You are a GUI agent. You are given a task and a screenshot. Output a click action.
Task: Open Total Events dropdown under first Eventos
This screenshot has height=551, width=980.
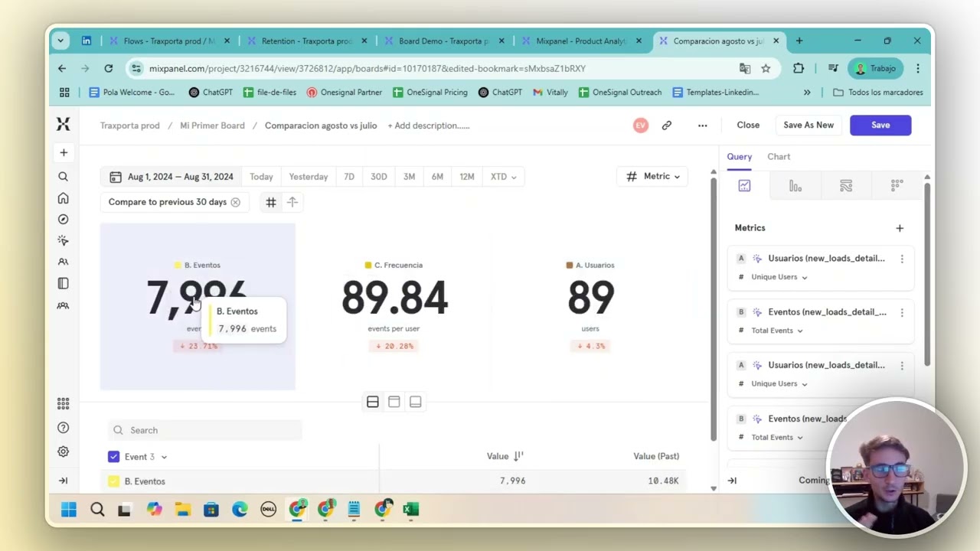(x=777, y=331)
